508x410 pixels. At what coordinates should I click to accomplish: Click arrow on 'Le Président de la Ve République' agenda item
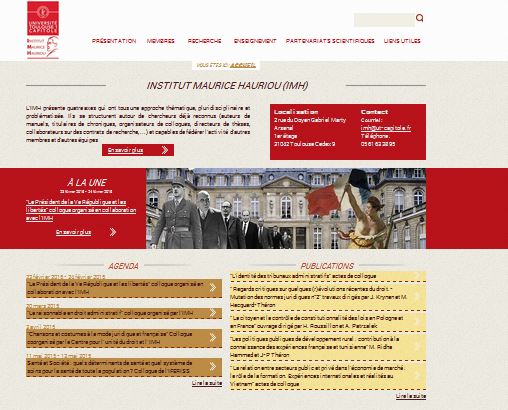click(x=213, y=288)
